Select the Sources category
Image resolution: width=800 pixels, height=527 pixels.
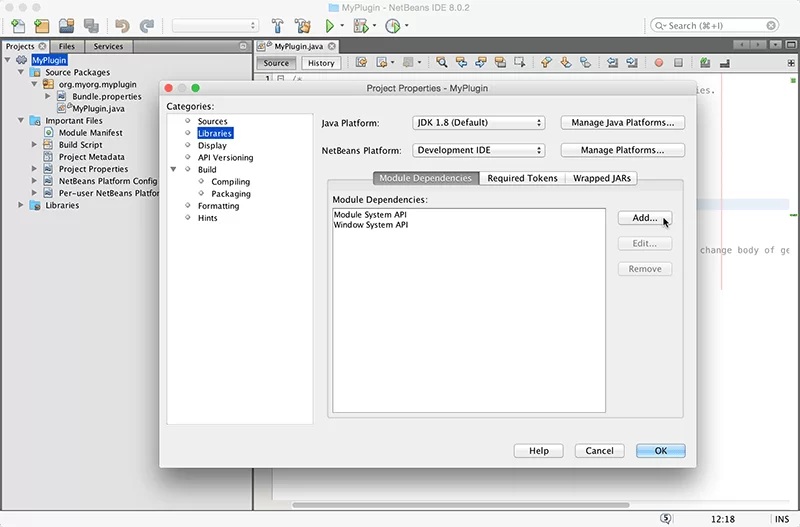212,121
